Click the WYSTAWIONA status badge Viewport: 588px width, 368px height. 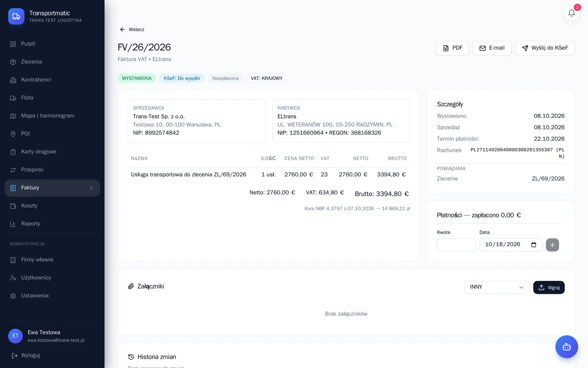pos(137,78)
